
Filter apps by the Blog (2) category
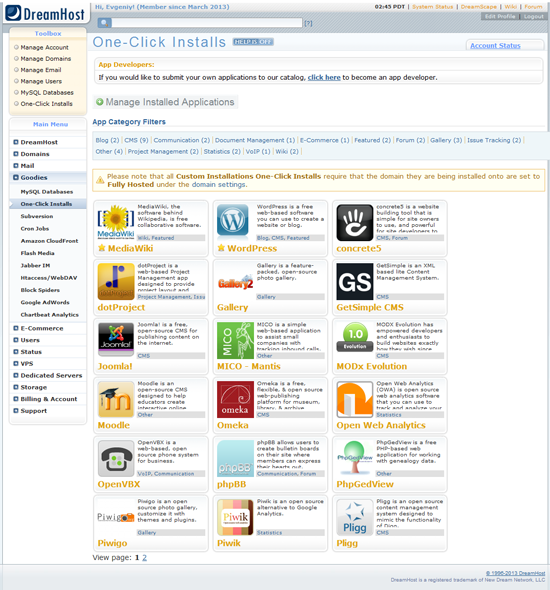click(107, 140)
